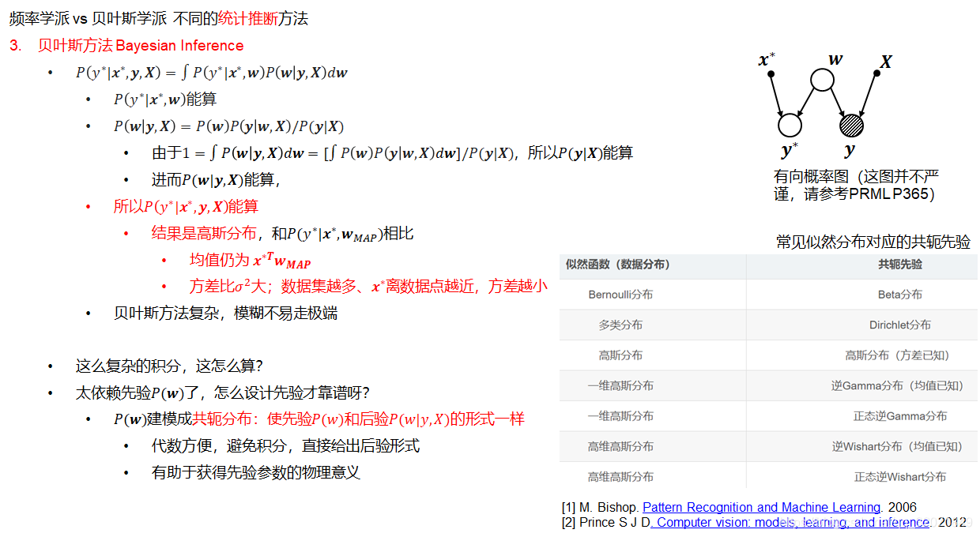
Task: Select the heading 贝叶斯方法 Bayesian Inference
Action: [x=141, y=46]
